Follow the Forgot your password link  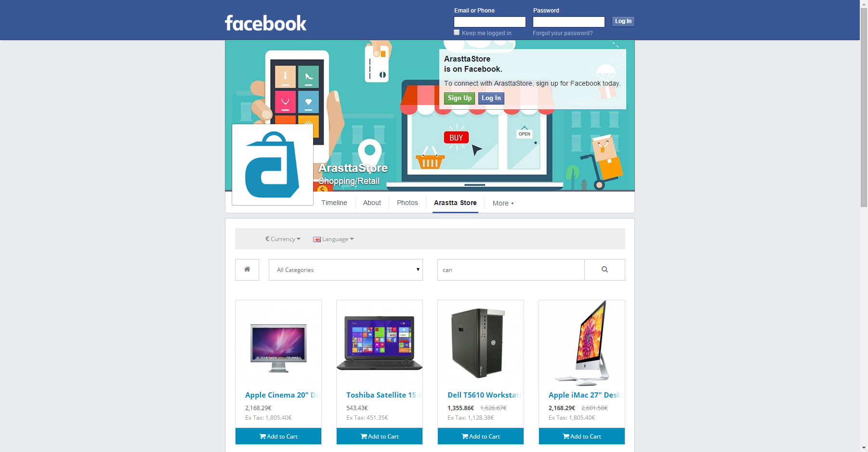click(563, 33)
